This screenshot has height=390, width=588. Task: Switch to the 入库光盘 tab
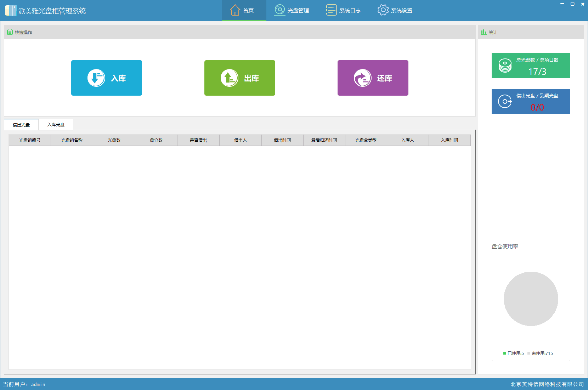click(x=56, y=125)
